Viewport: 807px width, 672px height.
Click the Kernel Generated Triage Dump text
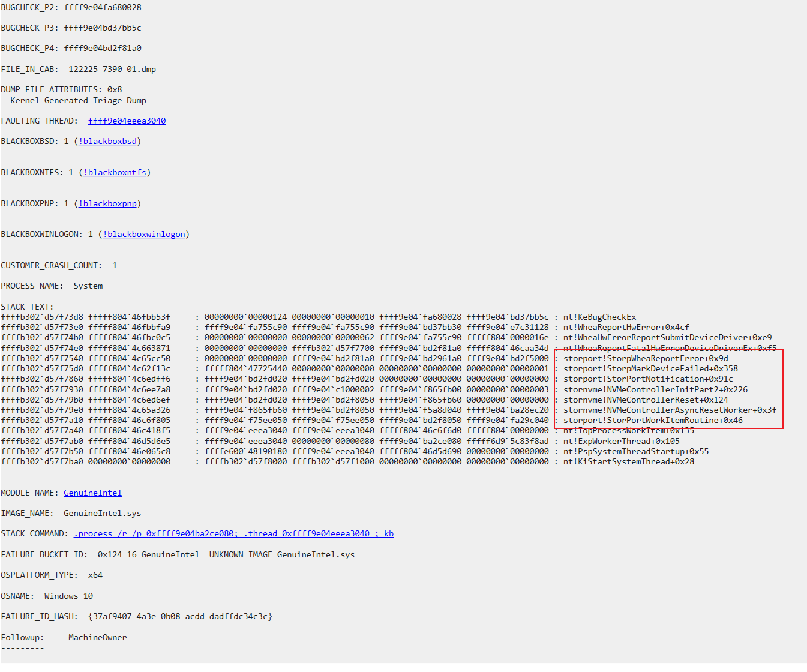(78, 100)
